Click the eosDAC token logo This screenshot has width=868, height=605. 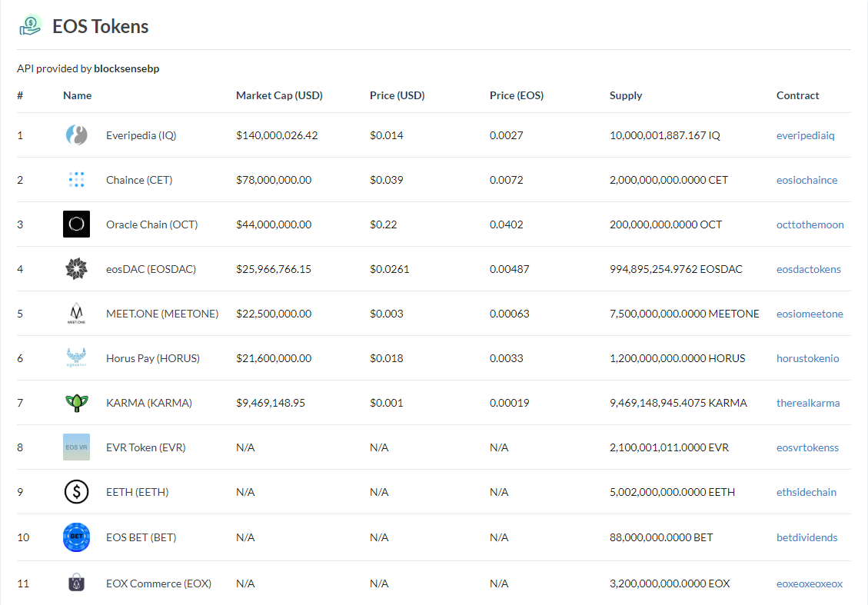click(76, 269)
